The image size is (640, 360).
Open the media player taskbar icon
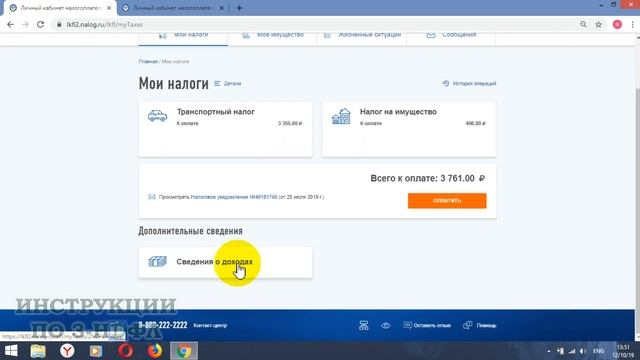click(96, 351)
